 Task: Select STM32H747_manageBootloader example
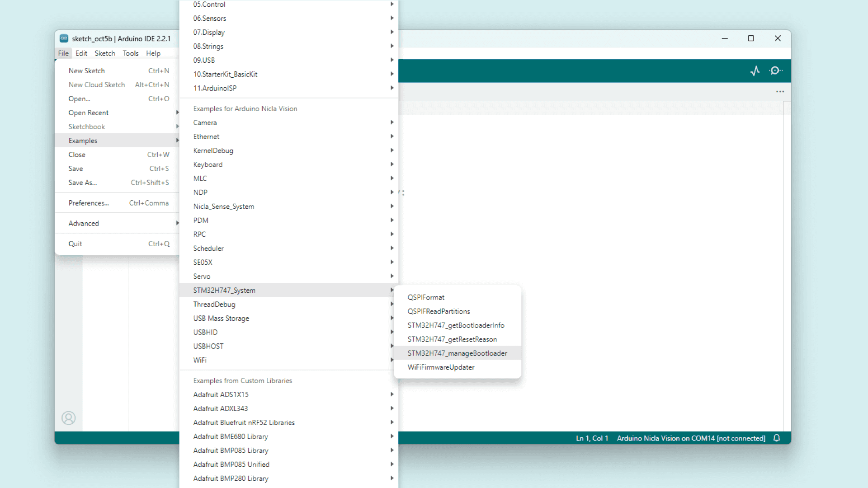pyautogui.click(x=457, y=353)
